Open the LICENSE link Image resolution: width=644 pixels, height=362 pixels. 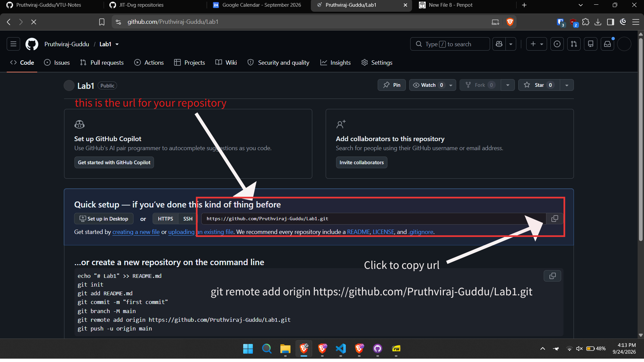coord(383,232)
